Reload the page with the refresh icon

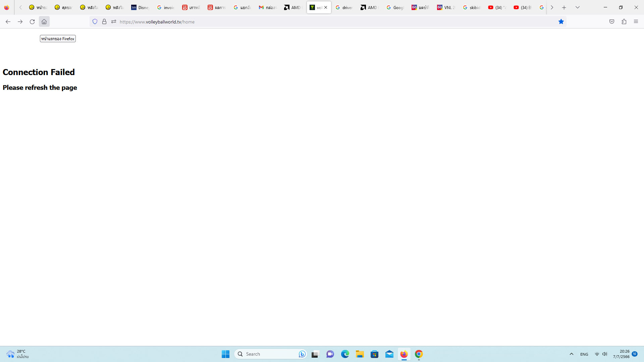pyautogui.click(x=32, y=22)
